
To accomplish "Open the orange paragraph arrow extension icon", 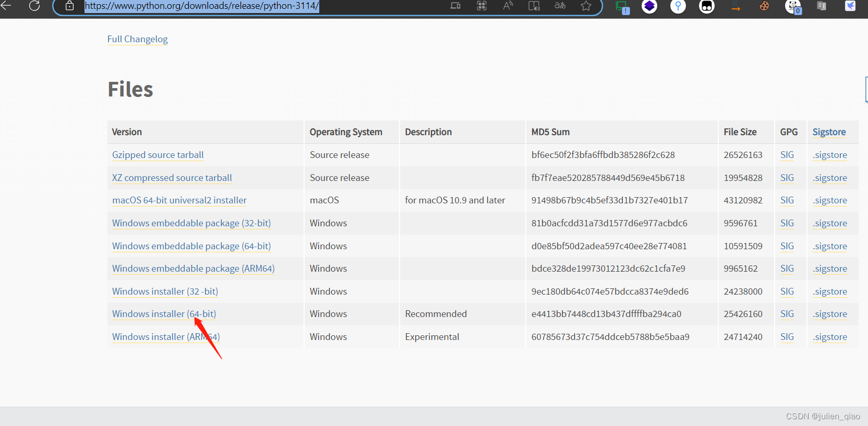I will click(736, 6).
